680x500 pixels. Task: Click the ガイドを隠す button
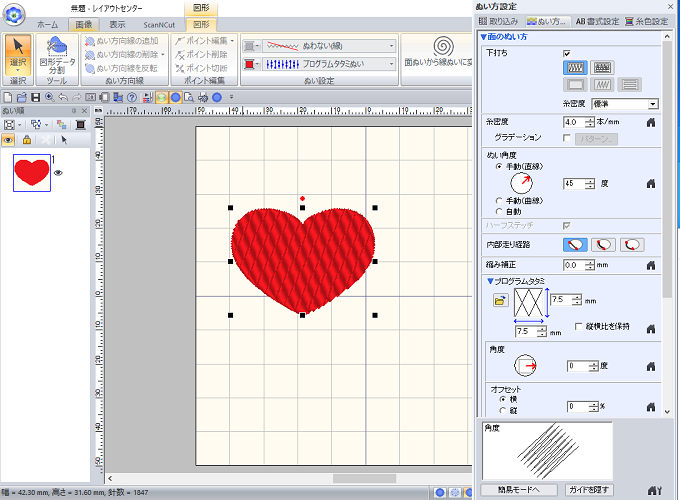click(585, 490)
